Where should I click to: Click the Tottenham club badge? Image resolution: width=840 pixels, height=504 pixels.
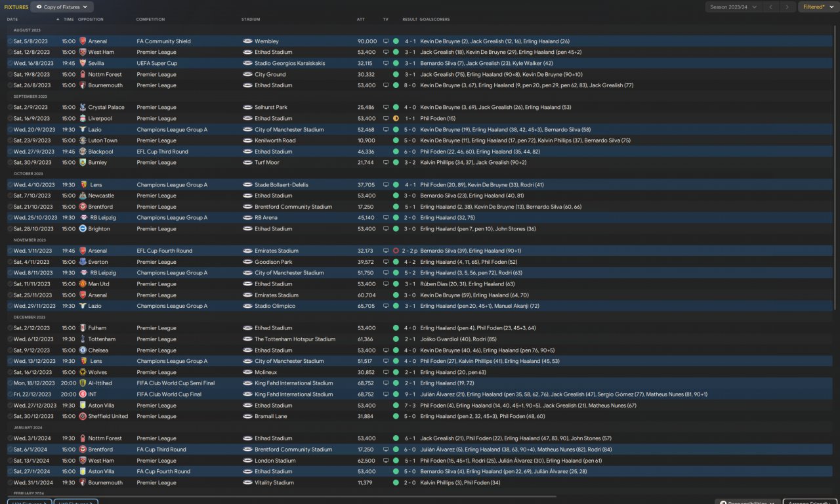83,339
